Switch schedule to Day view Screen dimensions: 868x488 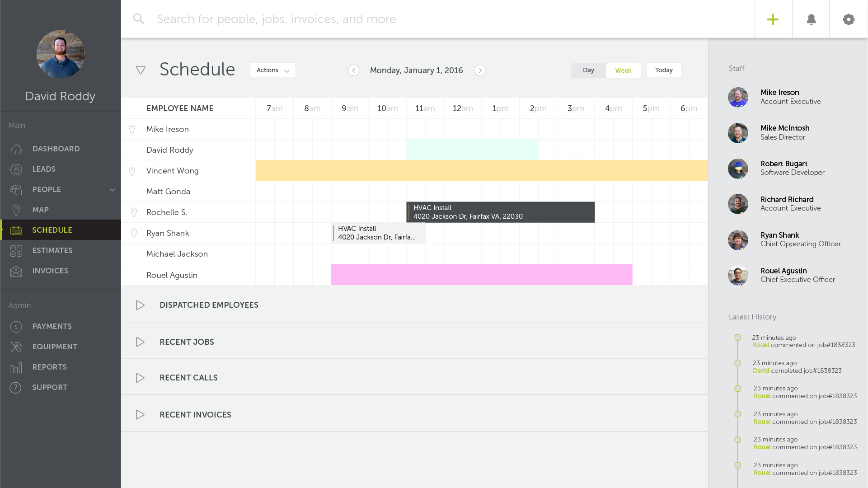pos(588,70)
